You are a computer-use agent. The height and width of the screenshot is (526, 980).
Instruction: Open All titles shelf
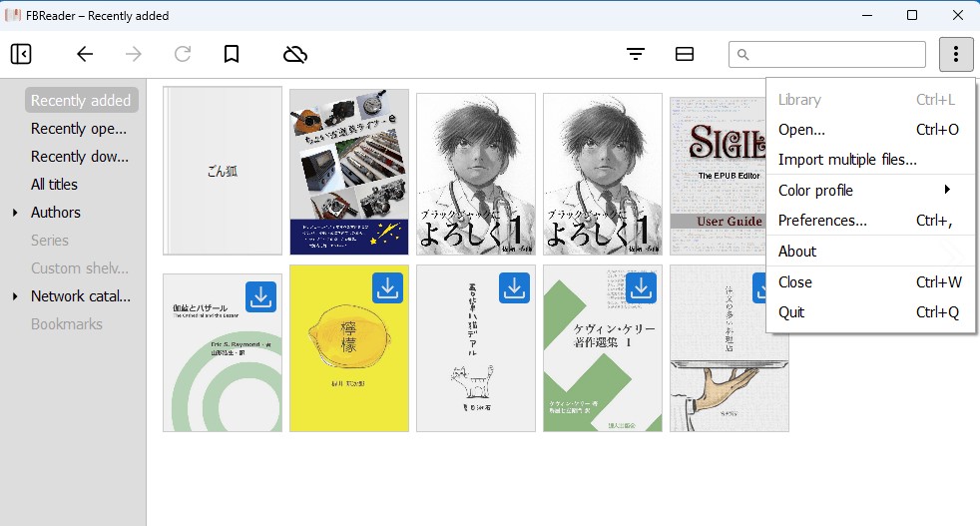[54, 185]
